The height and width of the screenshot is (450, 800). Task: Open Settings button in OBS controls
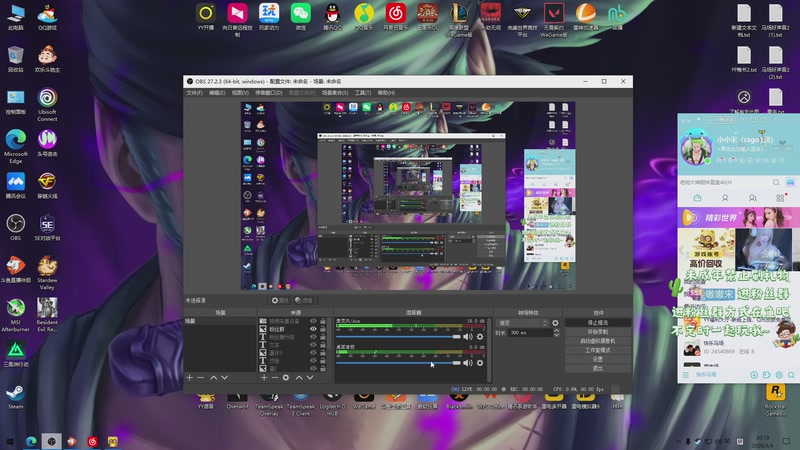pos(598,359)
